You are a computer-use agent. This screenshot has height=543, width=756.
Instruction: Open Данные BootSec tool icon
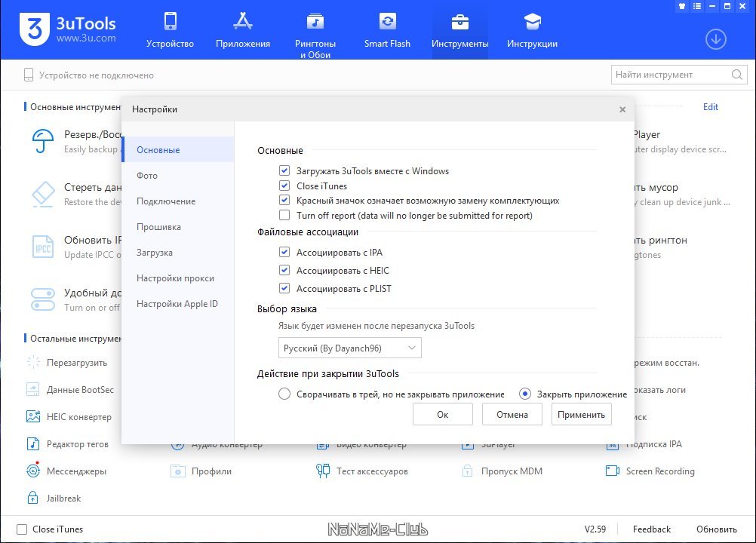coord(32,389)
